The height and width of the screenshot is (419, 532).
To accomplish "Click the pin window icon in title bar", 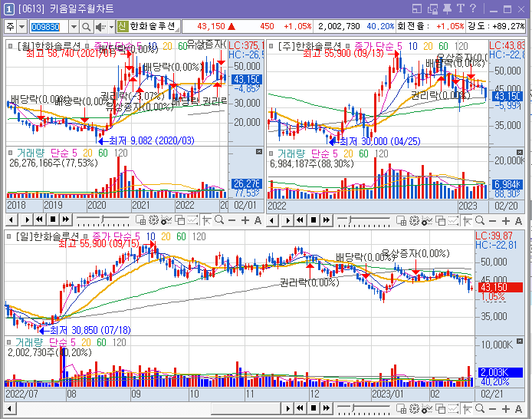I will [x=448, y=9].
